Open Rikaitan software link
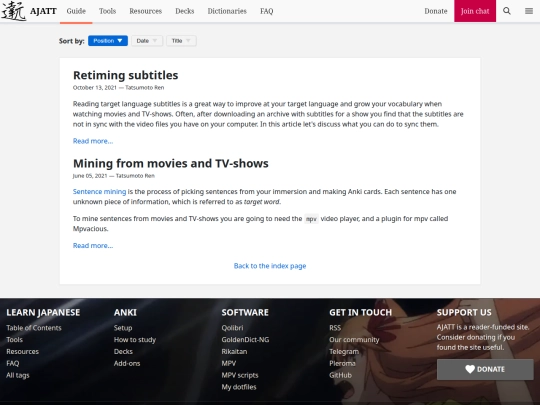540x405 pixels. (235, 352)
